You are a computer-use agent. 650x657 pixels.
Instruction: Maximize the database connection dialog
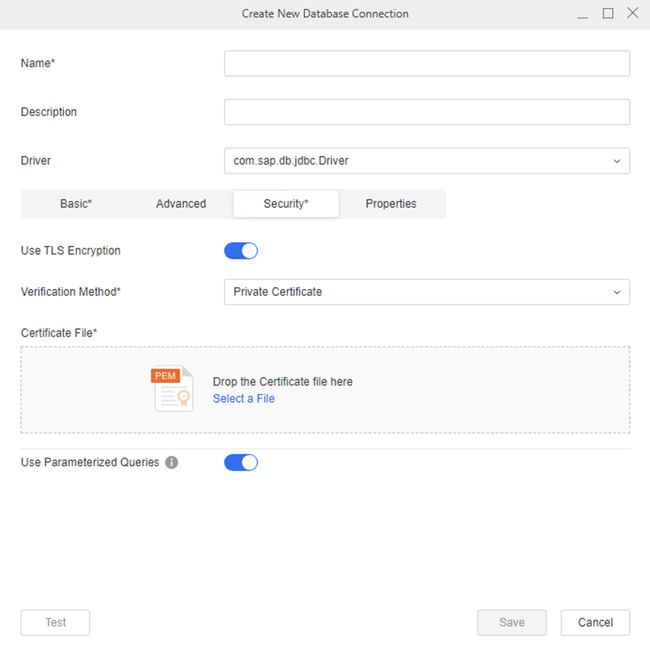tap(608, 14)
